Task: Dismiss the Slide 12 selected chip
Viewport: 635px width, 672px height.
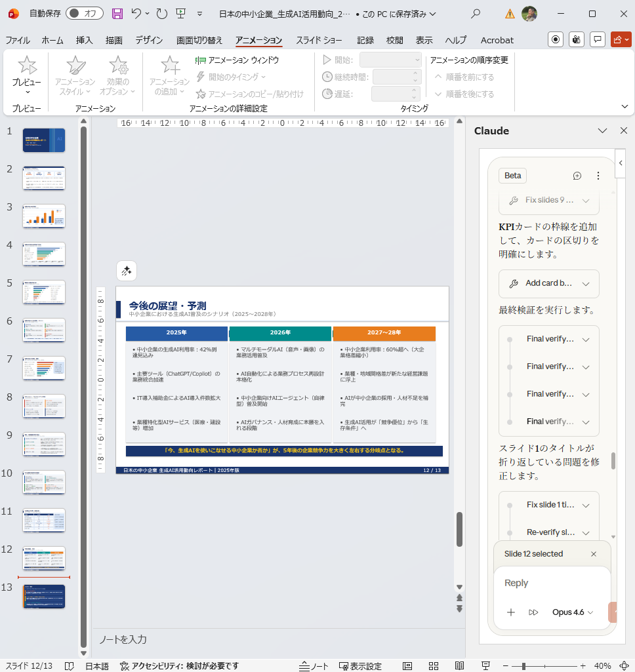Action: [x=594, y=554]
